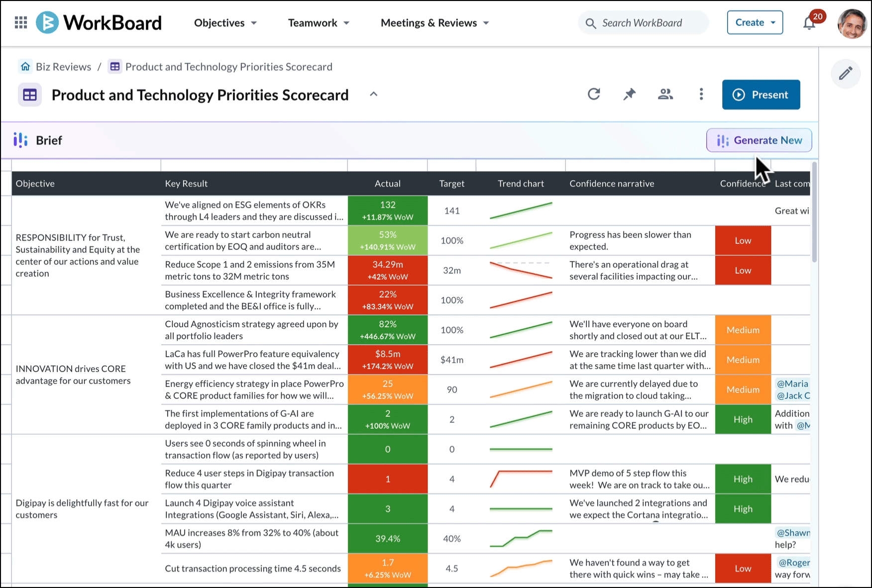Click the Biz Reviews home icon
Screen dimensions: 872x588
[25, 67]
